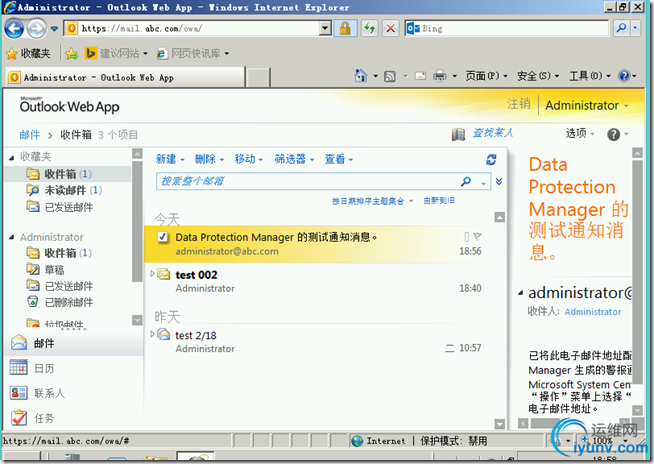
Task: Uncheck the Data Protection Manager message checkbox
Action: coord(163,237)
